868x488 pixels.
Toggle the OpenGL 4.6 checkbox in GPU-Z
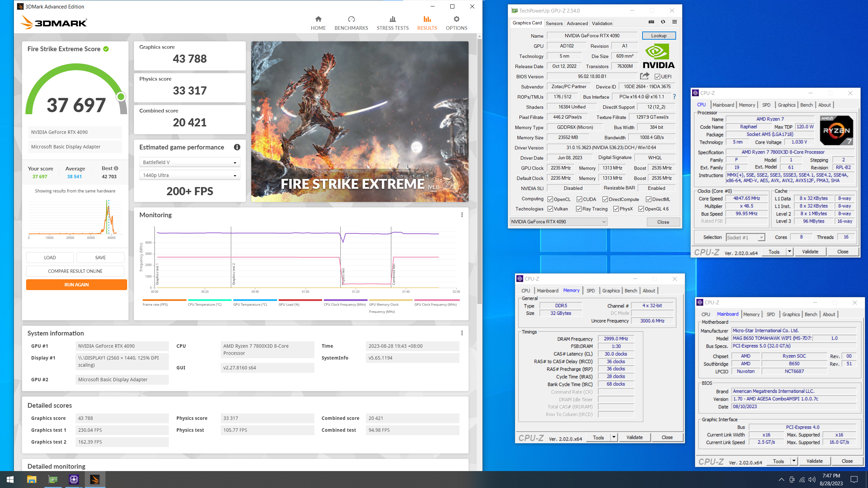[x=641, y=209]
